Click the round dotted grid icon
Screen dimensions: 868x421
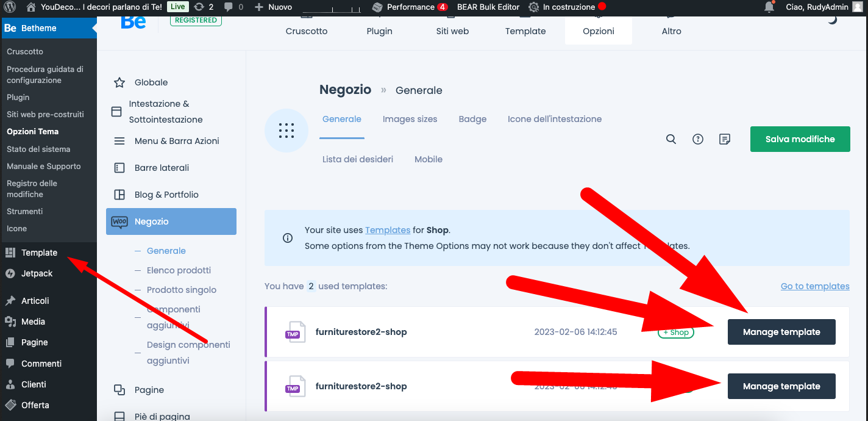(x=286, y=131)
